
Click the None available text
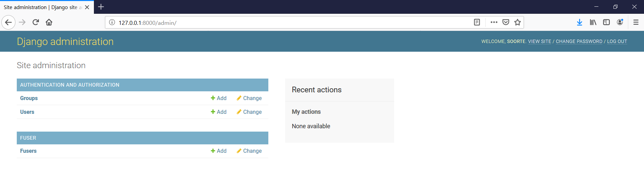[311, 126]
